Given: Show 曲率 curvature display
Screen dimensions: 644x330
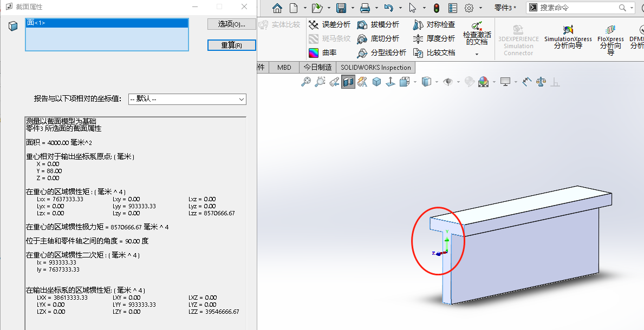Looking at the screenshot, I should click(323, 52).
